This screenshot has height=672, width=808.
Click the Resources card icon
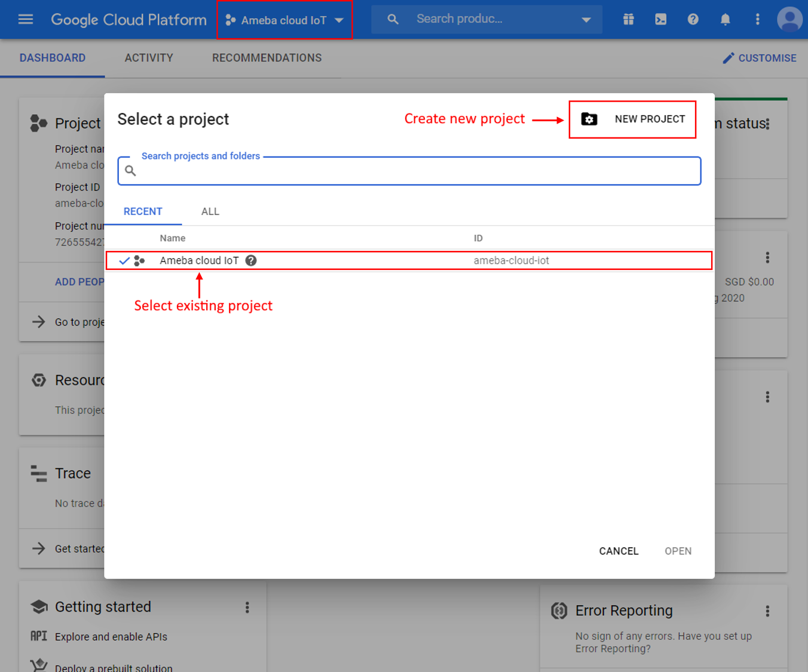tap(39, 381)
